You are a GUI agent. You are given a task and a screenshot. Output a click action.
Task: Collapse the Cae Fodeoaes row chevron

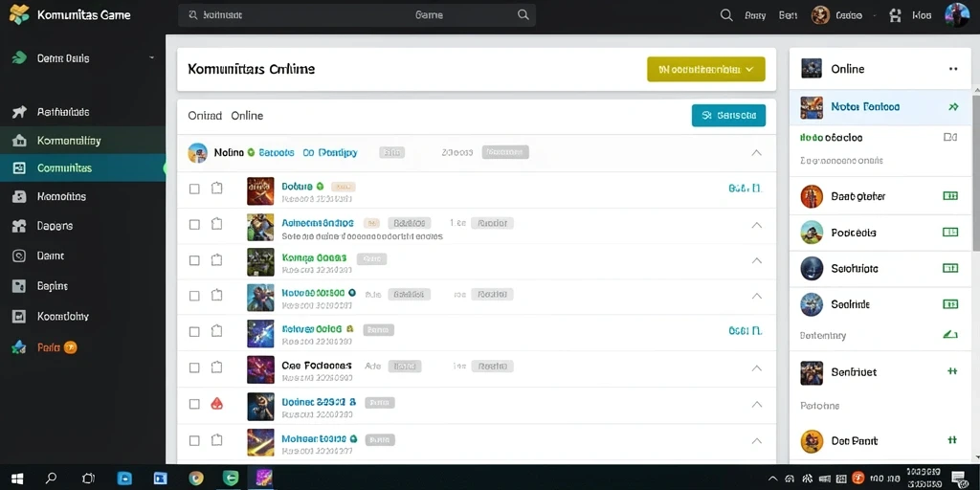tap(756, 368)
